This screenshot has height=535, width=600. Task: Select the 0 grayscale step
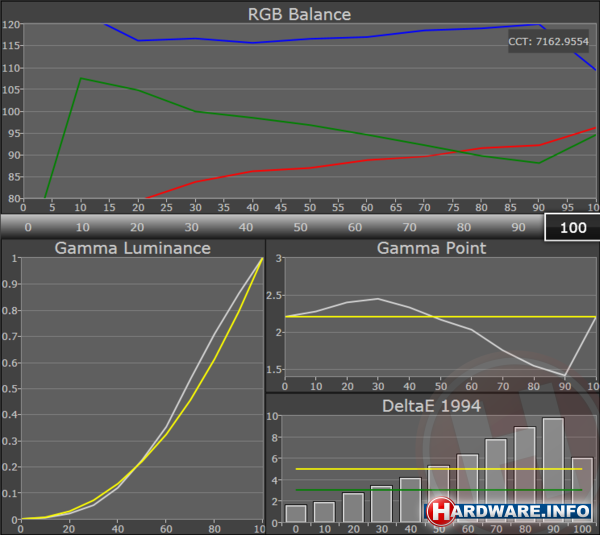28,227
